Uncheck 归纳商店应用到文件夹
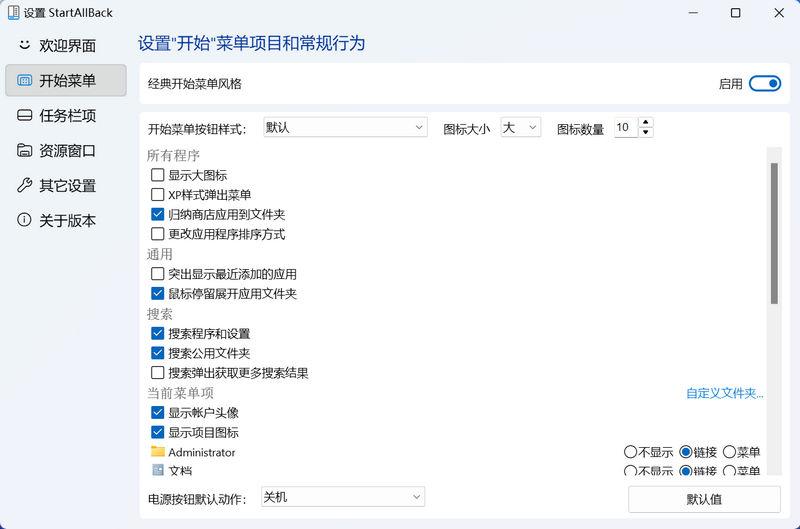800x529 pixels. (x=157, y=214)
